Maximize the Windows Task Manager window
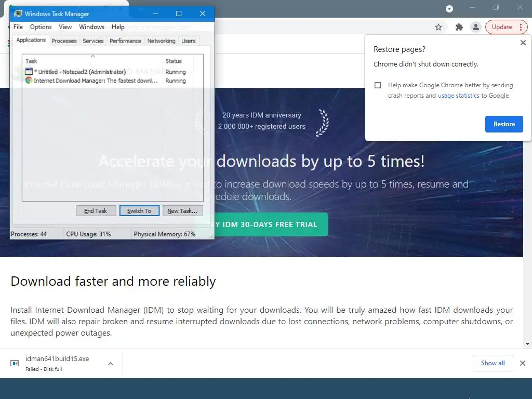This screenshot has height=399, width=532. (x=179, y=14)
